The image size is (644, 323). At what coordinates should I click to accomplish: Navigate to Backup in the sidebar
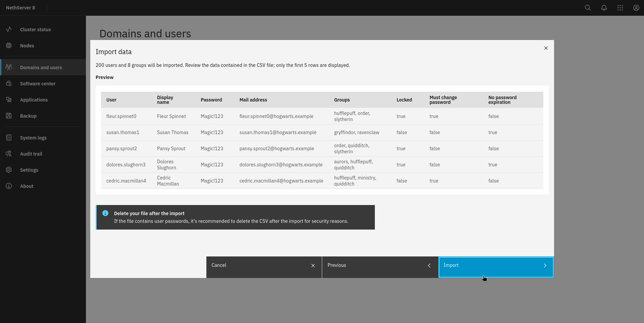coord(28,116)
